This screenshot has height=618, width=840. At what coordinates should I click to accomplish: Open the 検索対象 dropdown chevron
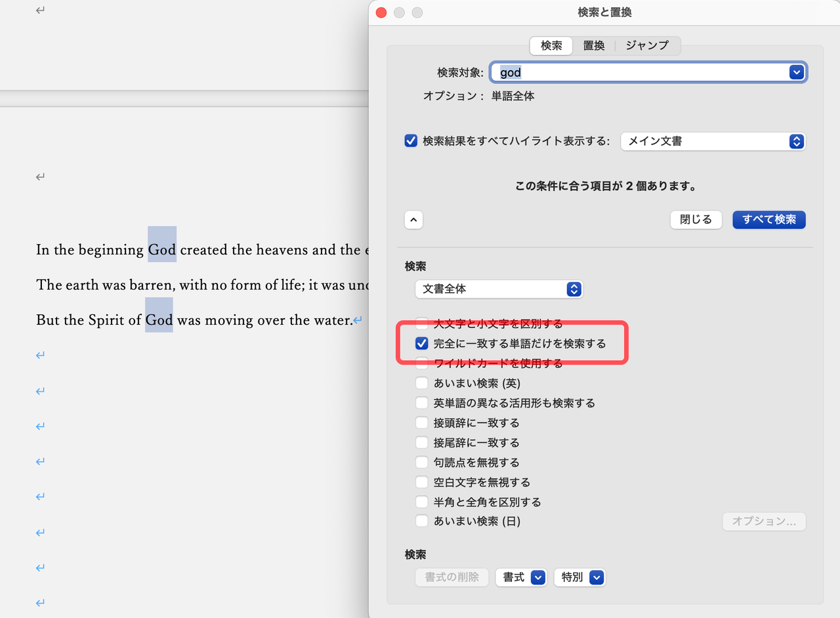coord(796,72)
